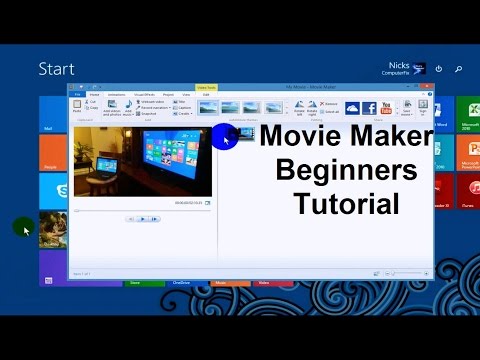Click the Cut scissors icon
480x360 pixels.
pos(87,102)
